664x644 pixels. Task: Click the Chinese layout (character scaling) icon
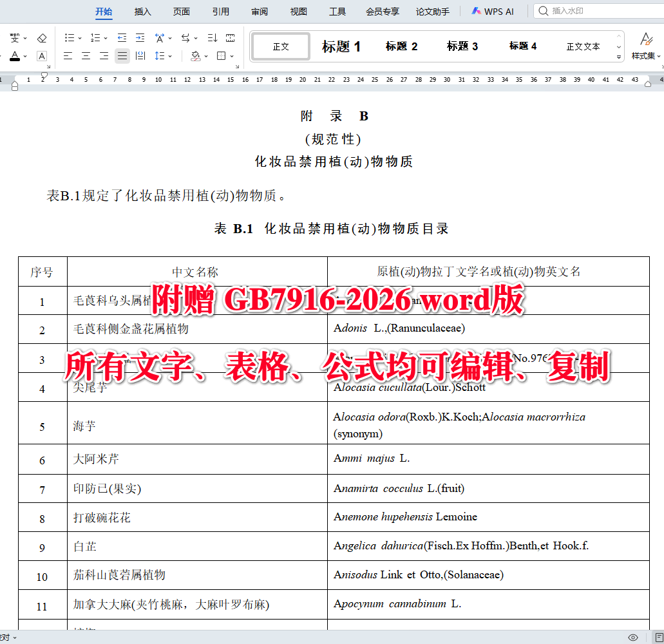pos(160,38)
